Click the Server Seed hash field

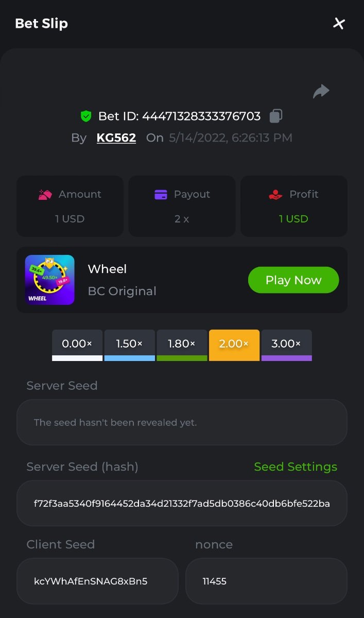[x=182, y=503]
